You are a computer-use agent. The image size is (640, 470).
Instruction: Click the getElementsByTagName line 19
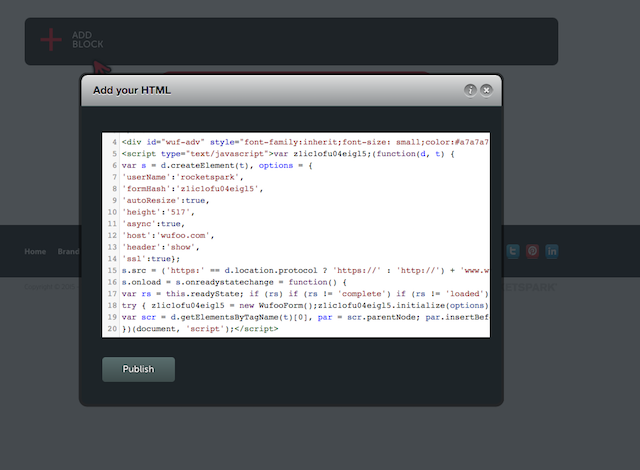(x=305, y=317)
